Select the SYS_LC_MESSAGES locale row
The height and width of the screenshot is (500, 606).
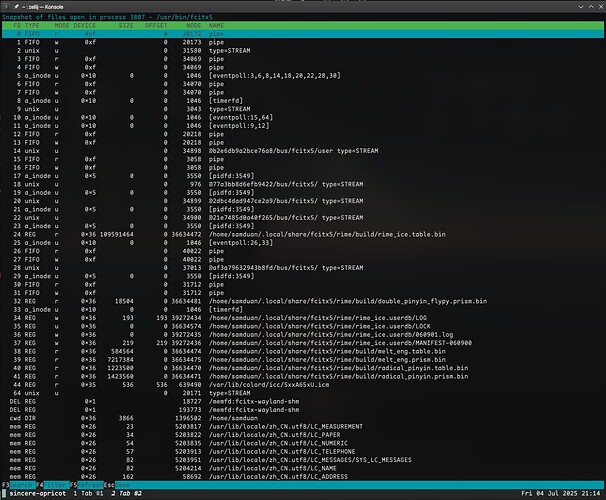[303, 460]
